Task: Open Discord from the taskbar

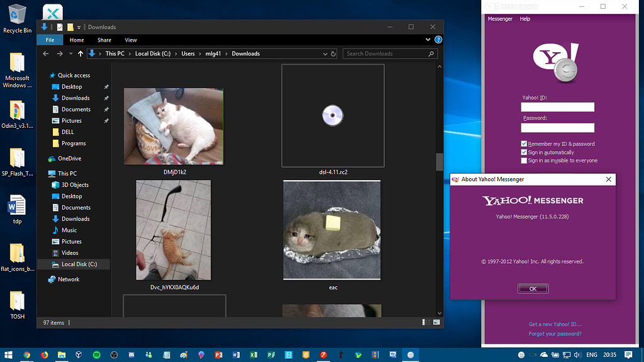Action: [131, 354]
